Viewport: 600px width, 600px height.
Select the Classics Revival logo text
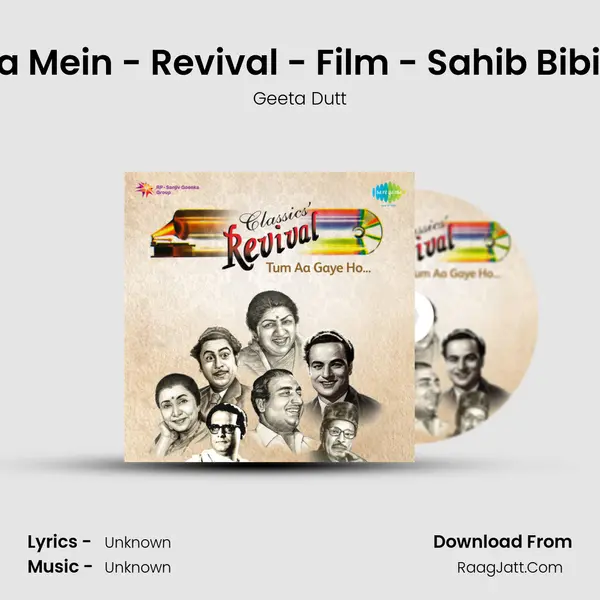pos(272,235)
